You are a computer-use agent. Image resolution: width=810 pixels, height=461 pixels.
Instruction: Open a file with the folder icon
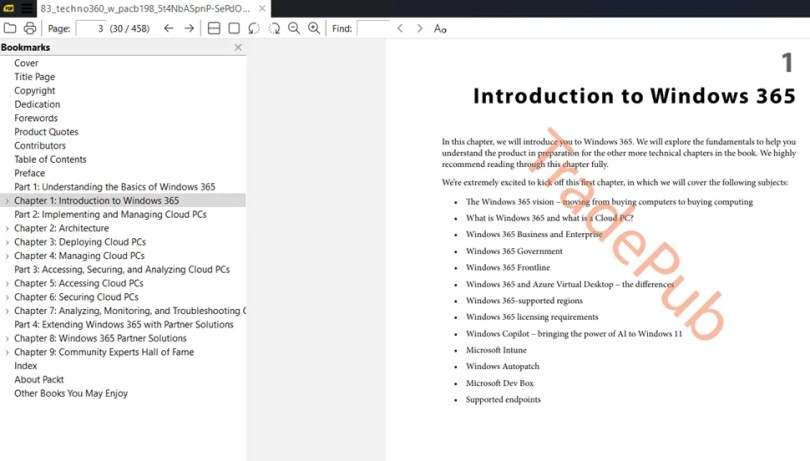[10, 28]
